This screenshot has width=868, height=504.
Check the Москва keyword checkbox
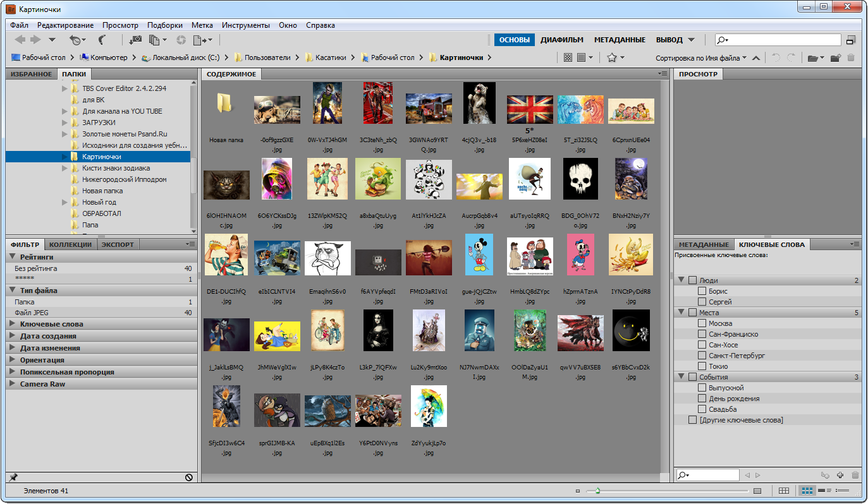coord(702,323)
